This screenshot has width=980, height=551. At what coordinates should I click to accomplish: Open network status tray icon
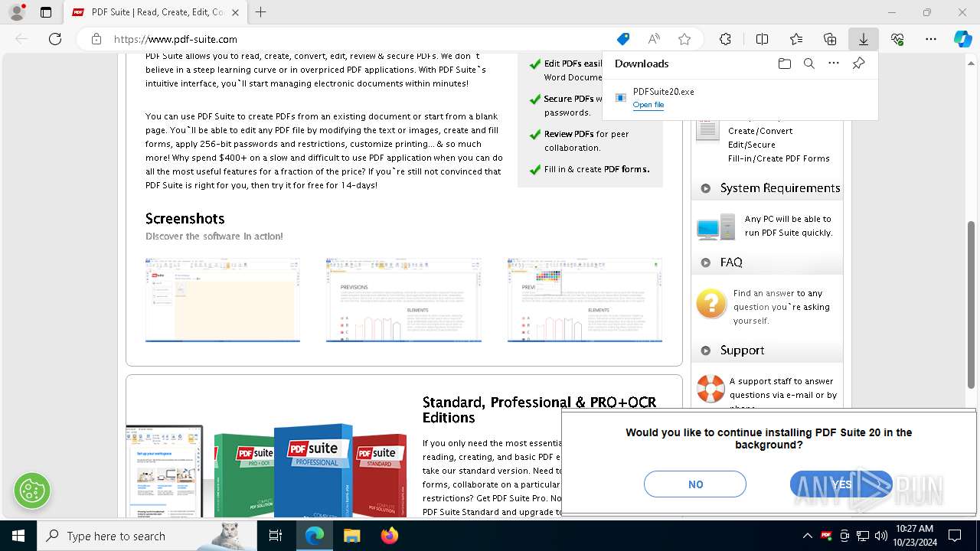pos(863,536)
